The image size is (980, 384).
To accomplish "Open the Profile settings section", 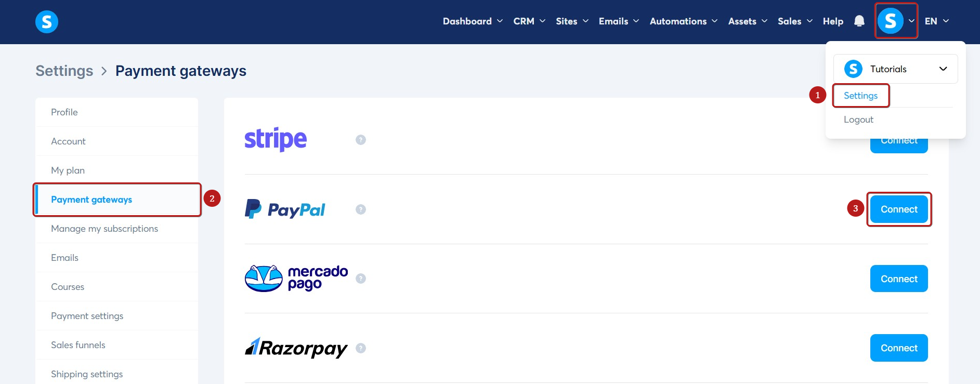I will point(117,112).
